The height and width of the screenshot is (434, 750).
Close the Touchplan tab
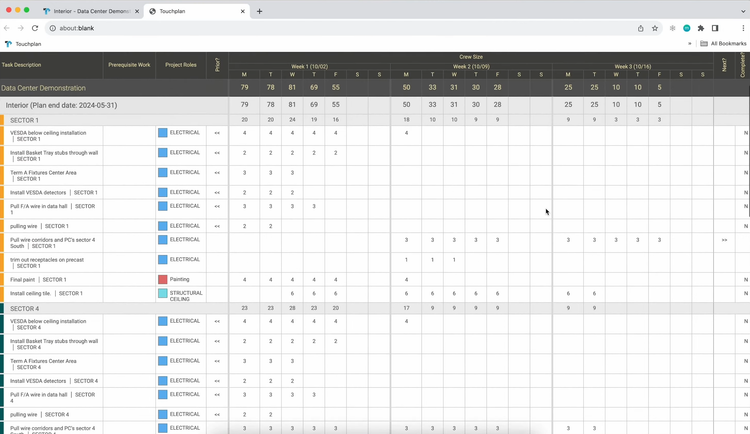click(243, 11)
